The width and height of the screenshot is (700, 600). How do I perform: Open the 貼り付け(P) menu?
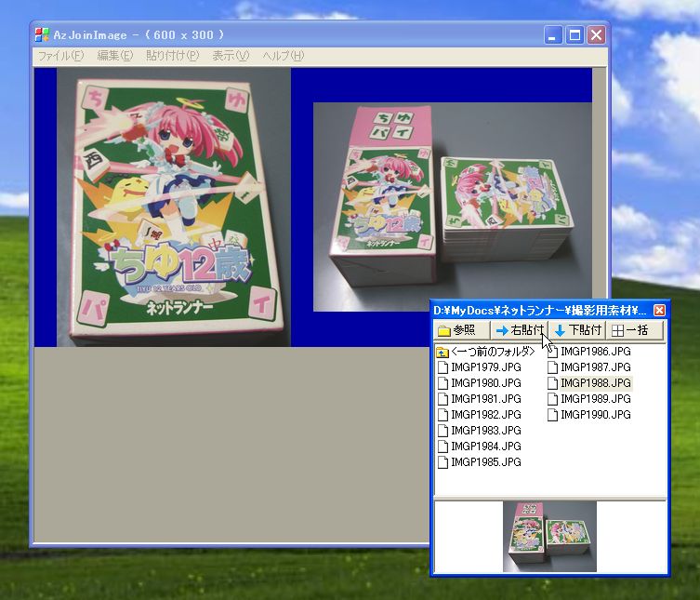point(173,56)
